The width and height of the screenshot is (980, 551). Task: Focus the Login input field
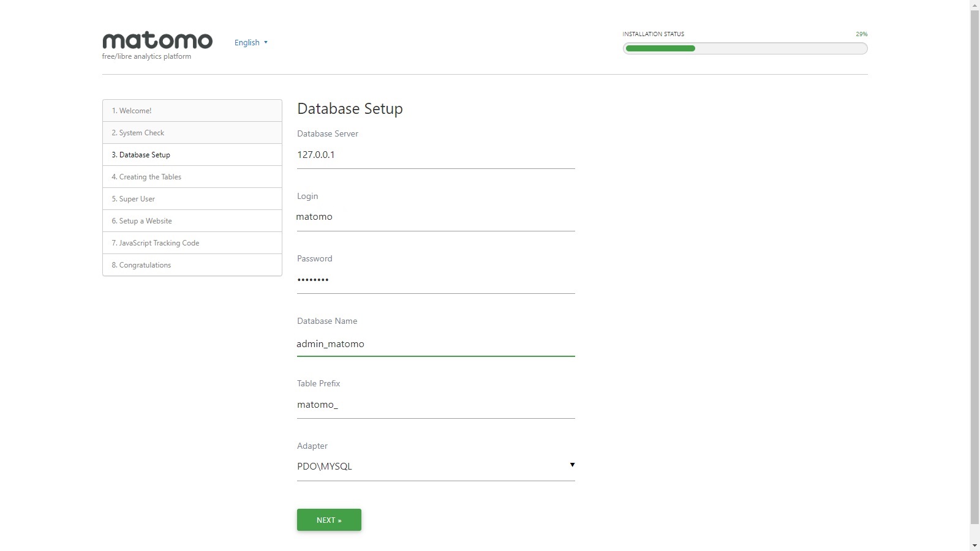(x=435, y=217)
